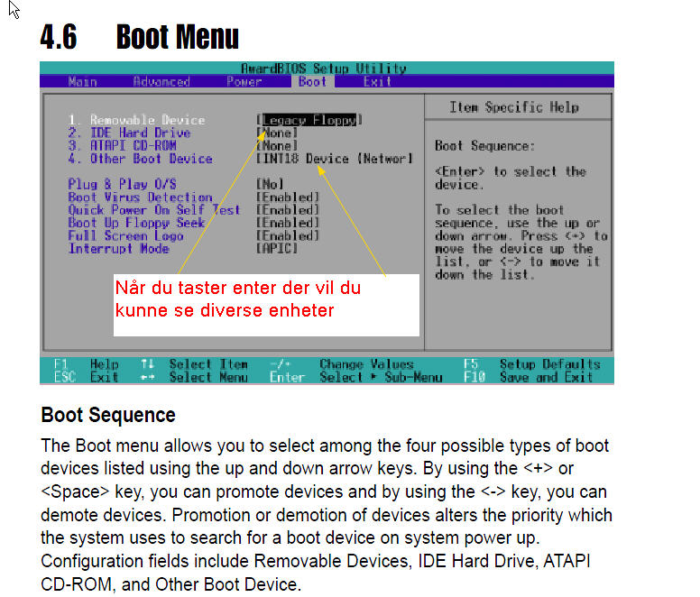Select the IDE Hard Drive entry
Screen dimensions: 700x597
pyautogui.click(x=130, y=133)
